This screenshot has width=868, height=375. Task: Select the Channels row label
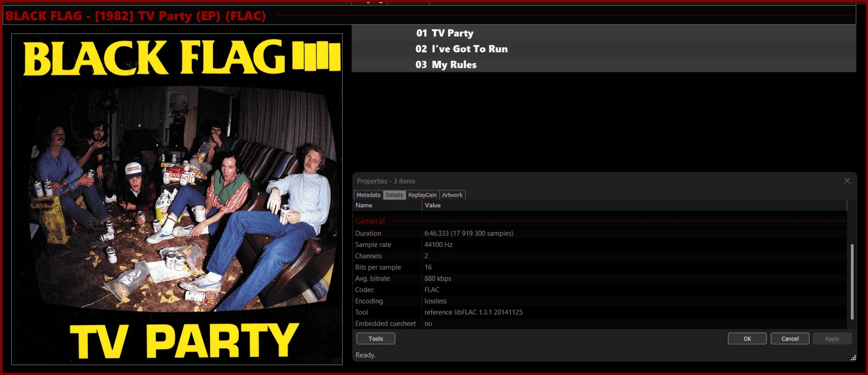pyautogui.click(x=368, y=256)
